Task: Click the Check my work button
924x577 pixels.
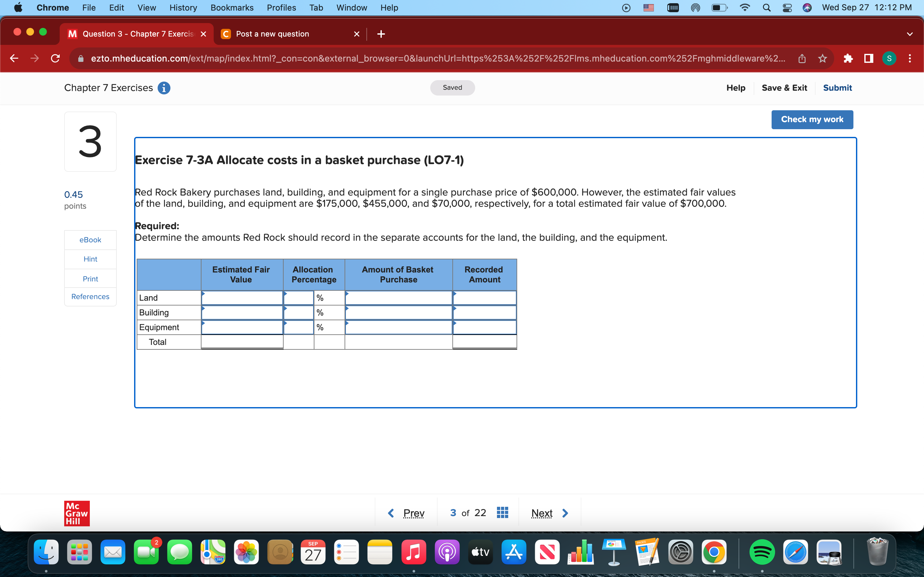Action: [812, 120]
